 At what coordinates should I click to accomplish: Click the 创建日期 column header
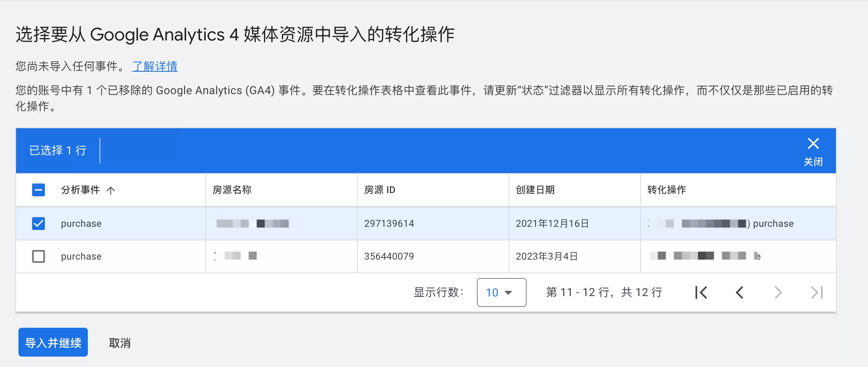click(x=535, y=190)
